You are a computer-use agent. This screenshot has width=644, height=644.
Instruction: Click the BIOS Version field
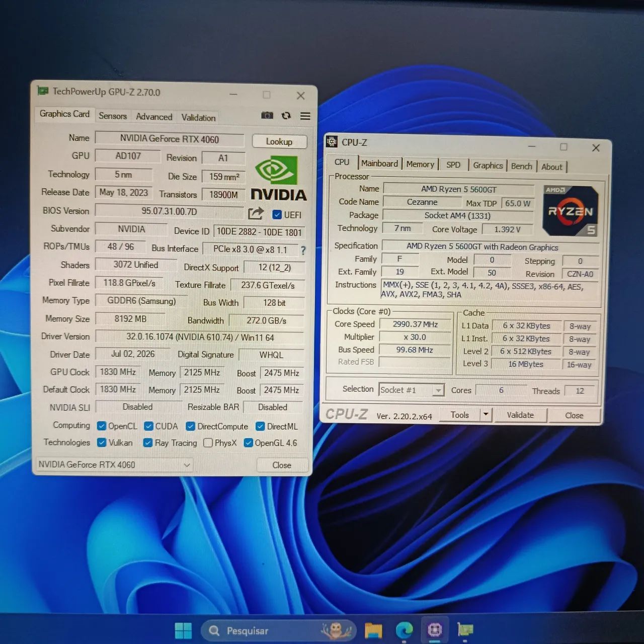point(170,211)
